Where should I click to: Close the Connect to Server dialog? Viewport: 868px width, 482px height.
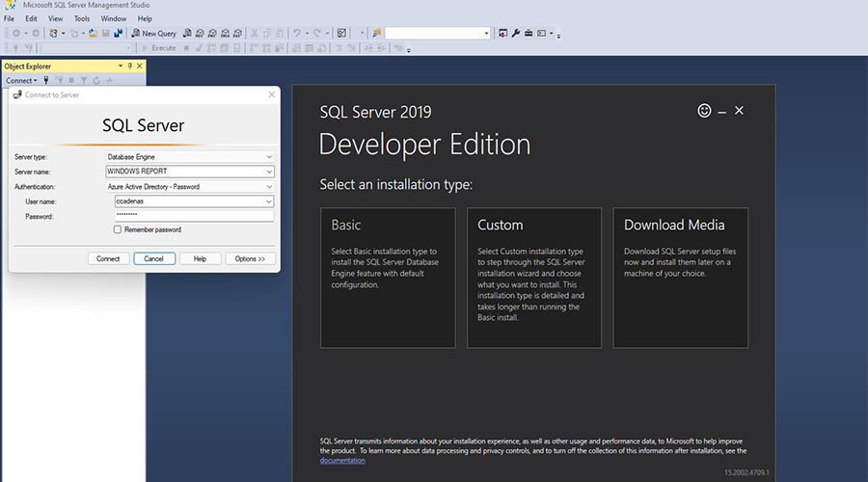coord(271,94)
